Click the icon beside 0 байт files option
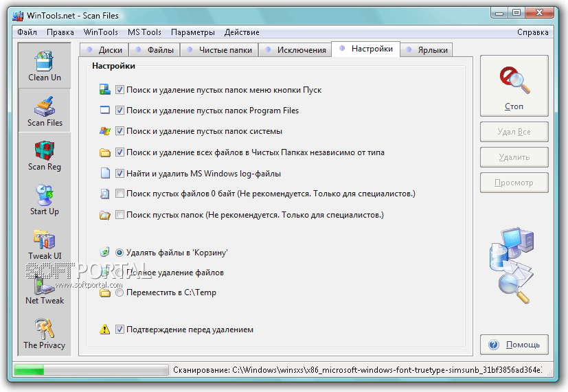 tap(104, 194)
